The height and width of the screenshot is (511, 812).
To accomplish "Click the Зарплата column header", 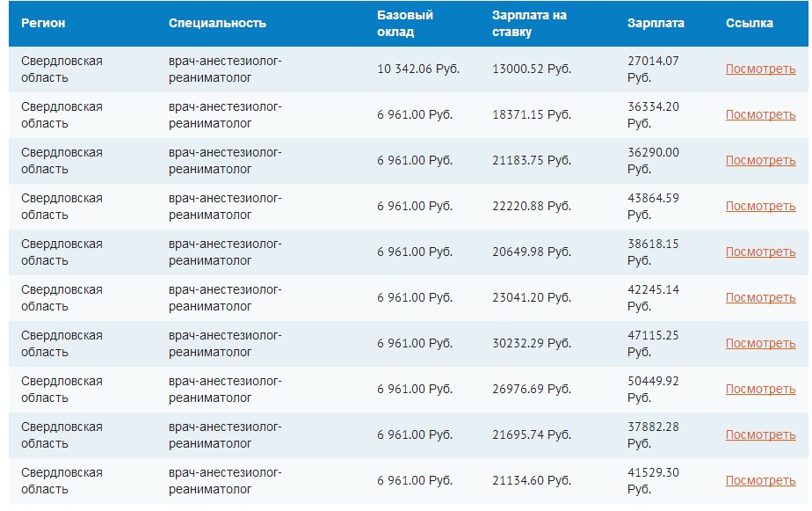I will (656, 24).
